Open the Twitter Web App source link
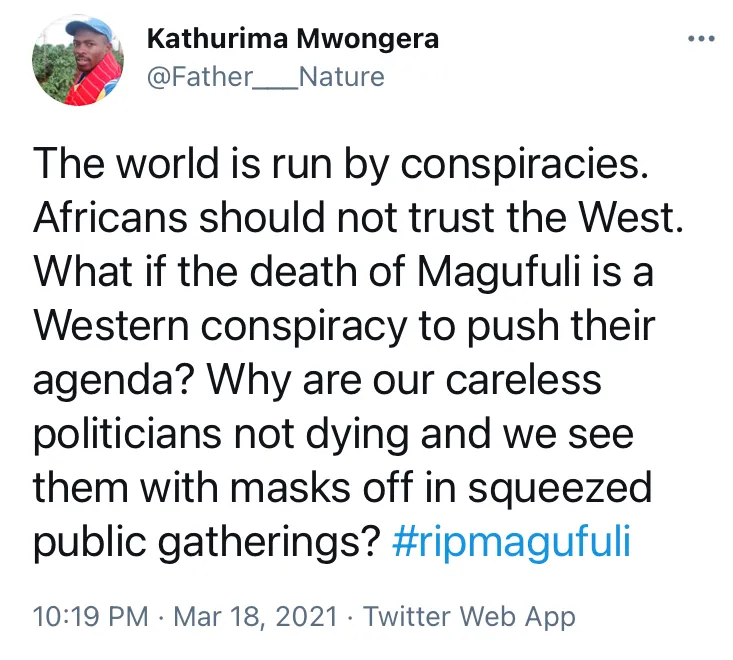 (x=469, y=615)
